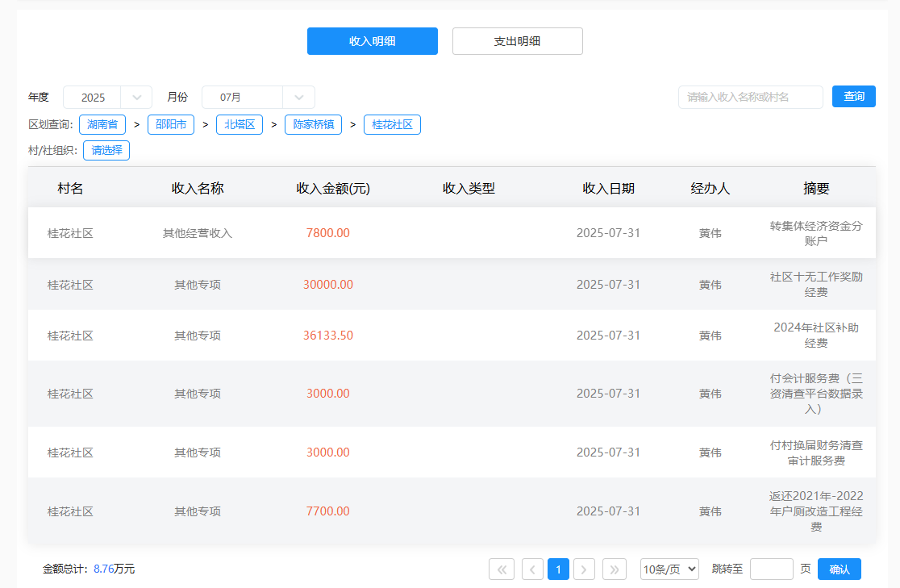
Task: Choose 北塔区 region tag
Action: (x=240, y=125)
